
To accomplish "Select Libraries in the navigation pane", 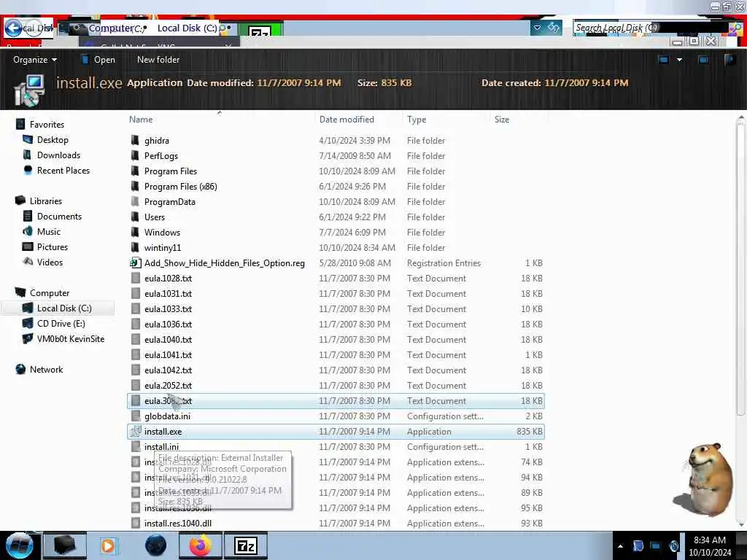I will tap(46, 201).
